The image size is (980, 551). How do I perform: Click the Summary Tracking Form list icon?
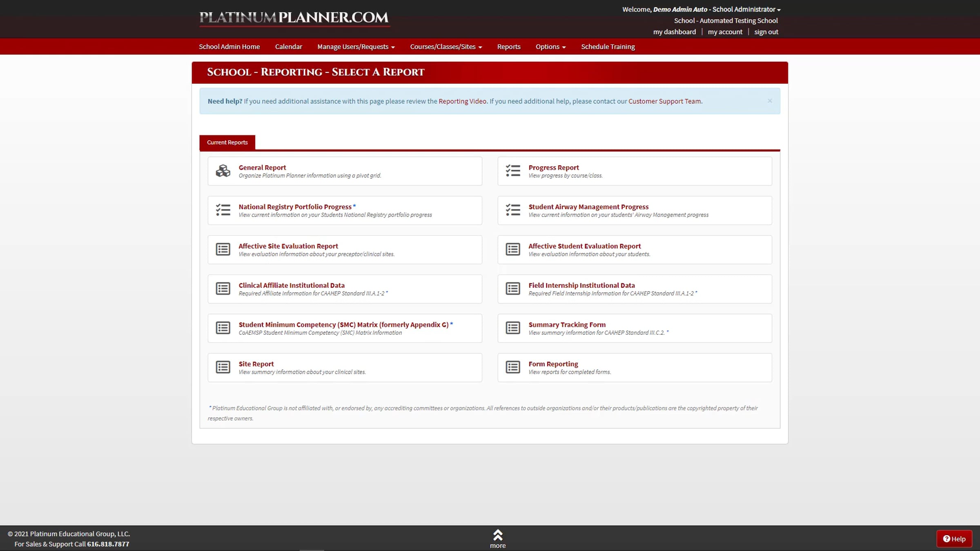513,328
